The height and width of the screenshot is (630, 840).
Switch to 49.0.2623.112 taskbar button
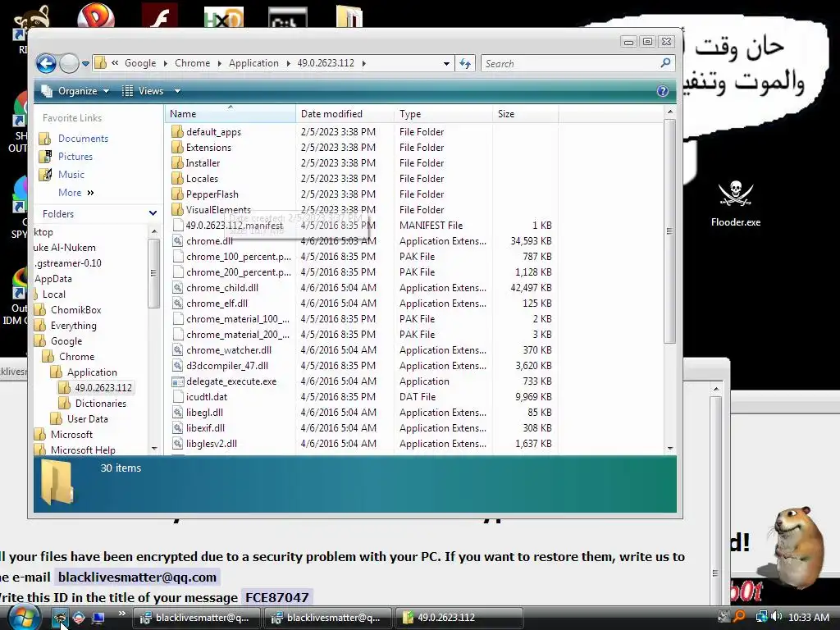tap(459, 618)
